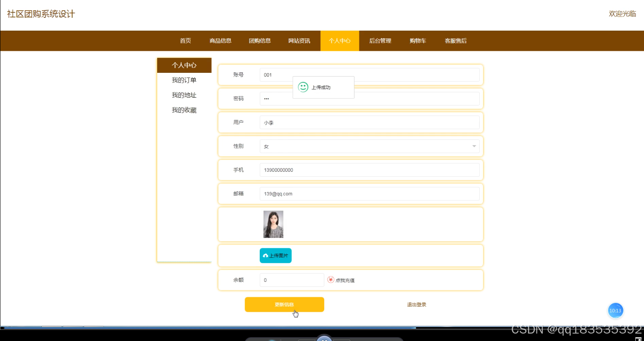This screenshot has height=341, width=644.
Task: Click the blue 10:13 timer bubble
Action: point(615,311)
